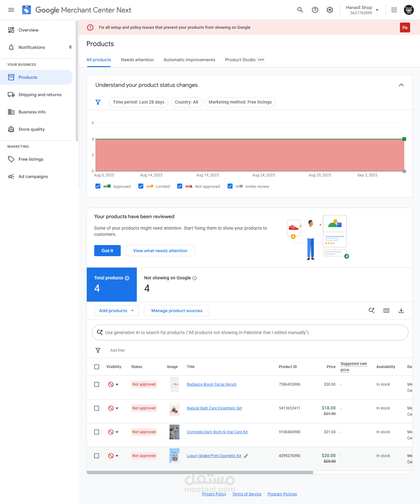Check the Natural Bath Care Essentials Set checkbox
The height and width of the screenshot is (504, 420).
(x=97, y=408)
